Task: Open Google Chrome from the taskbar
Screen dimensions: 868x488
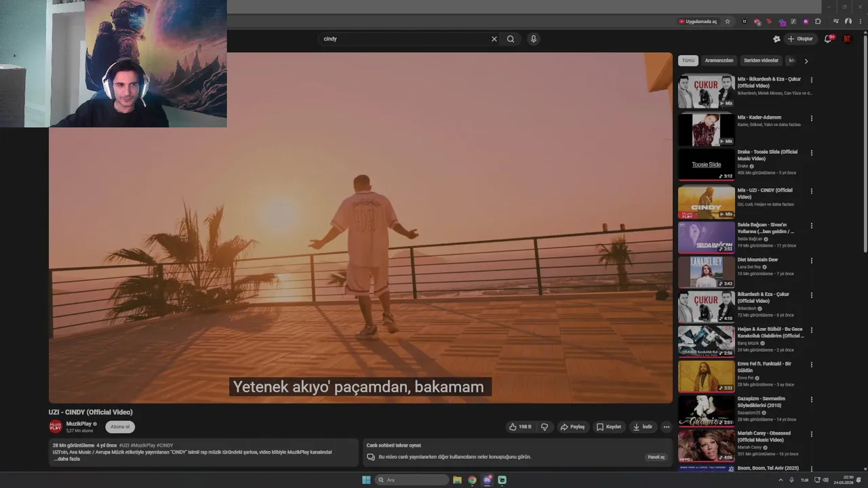Action: tap(472, 480)
